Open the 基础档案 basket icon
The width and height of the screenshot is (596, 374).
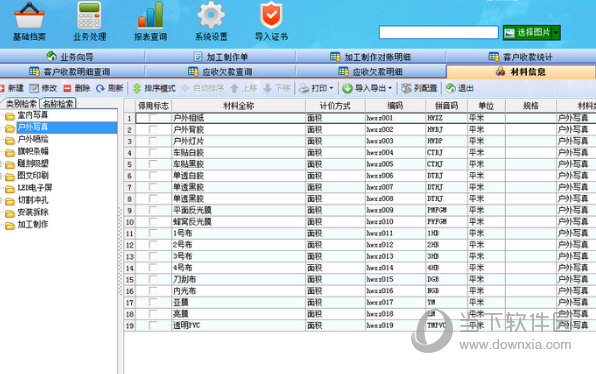(x=29, y=16)
